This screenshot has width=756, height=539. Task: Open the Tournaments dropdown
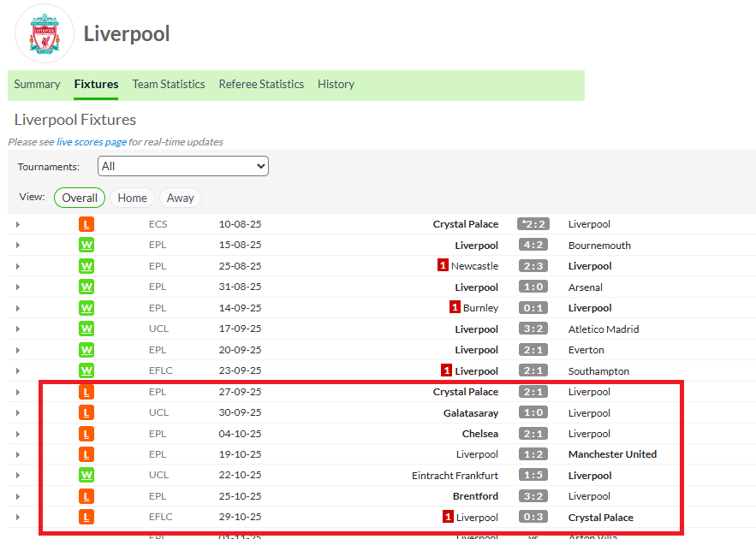(182, 166)
